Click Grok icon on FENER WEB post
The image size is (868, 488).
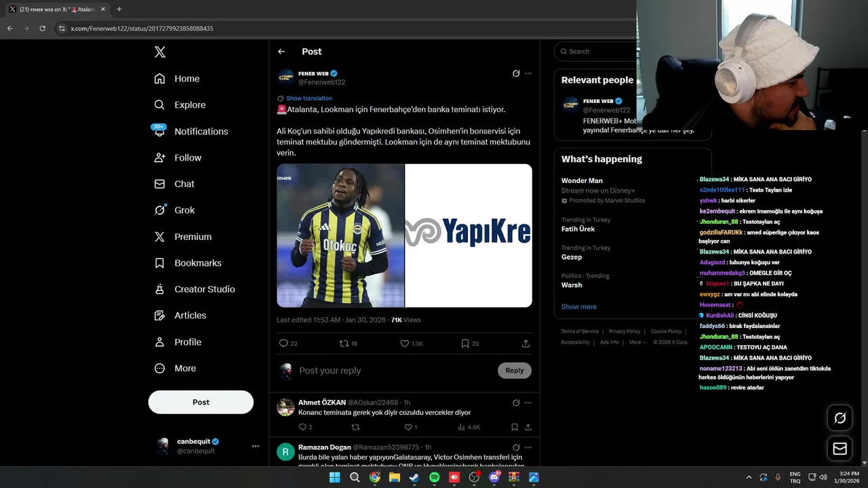516,73
